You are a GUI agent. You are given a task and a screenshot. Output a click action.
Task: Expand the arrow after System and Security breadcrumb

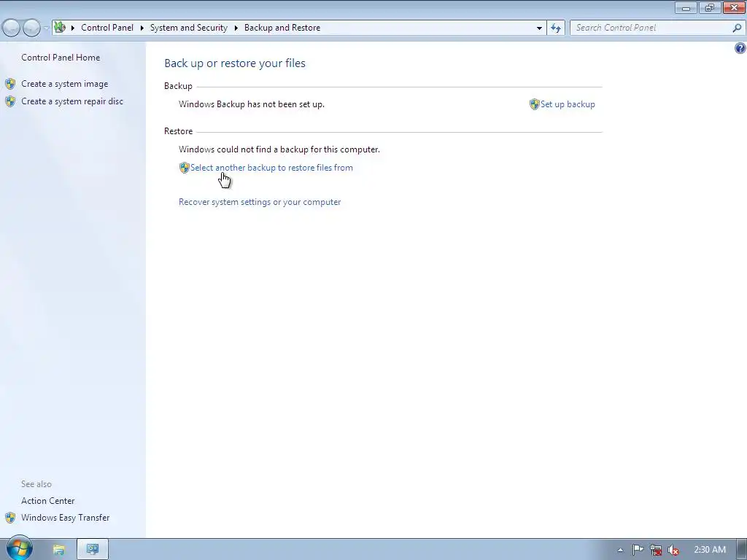(236, 28)
